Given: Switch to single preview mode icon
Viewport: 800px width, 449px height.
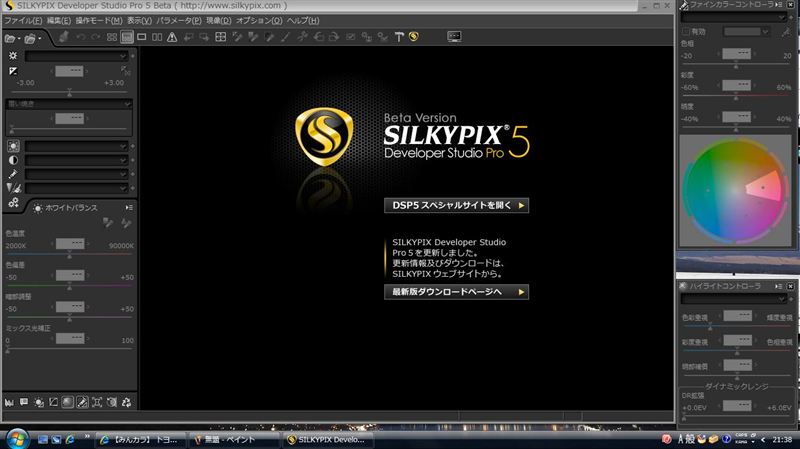Looking at the screenshot, I should click(x=142, y=37).
